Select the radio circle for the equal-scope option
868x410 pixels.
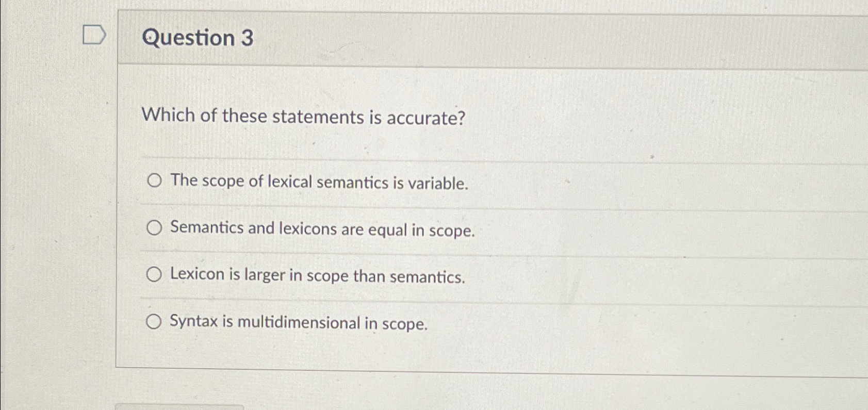pyautogui.click(x=154, y=228)
